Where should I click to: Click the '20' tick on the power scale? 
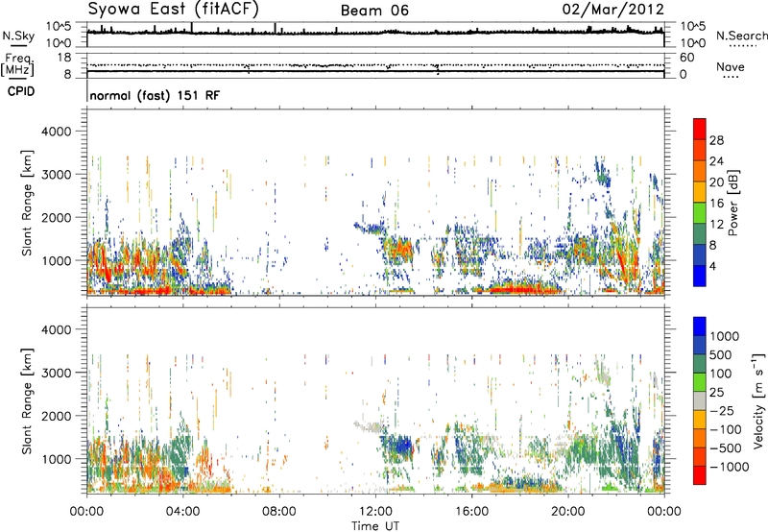click(716, 182)
